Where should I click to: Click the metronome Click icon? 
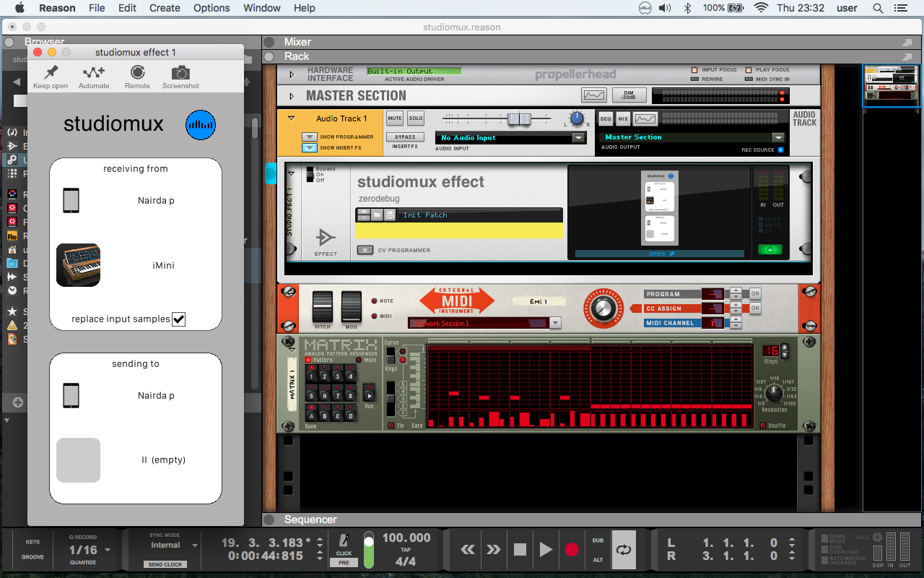point(345,540)
